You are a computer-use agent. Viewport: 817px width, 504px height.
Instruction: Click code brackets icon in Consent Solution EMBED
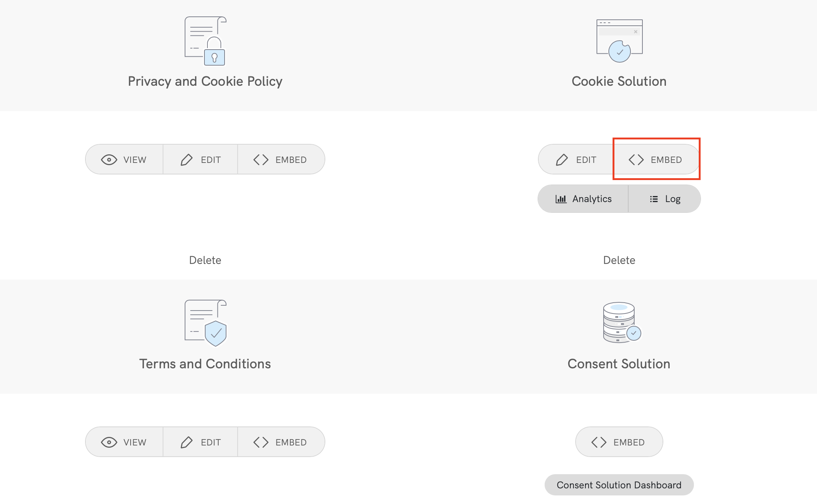(599, 442)
